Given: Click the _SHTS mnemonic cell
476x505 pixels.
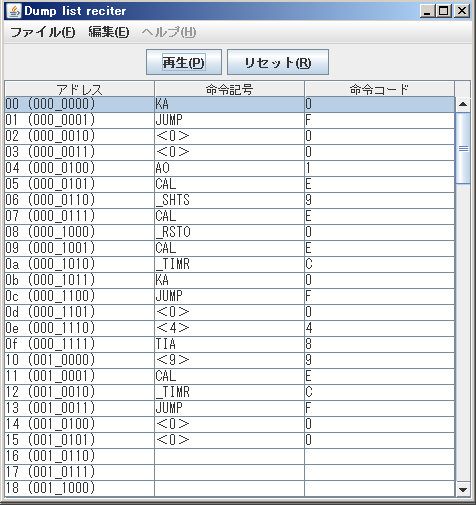Looking at the screenshot, I should click(229, 200).
